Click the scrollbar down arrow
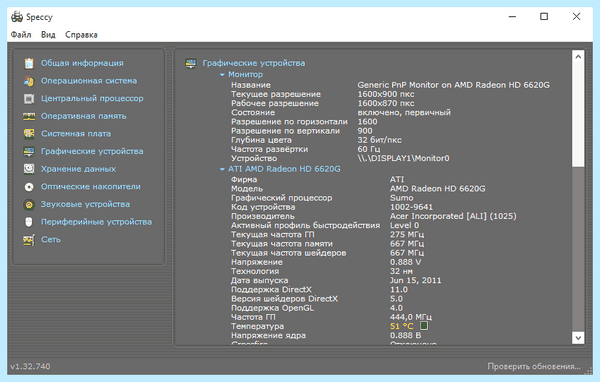 pos(578,338)
